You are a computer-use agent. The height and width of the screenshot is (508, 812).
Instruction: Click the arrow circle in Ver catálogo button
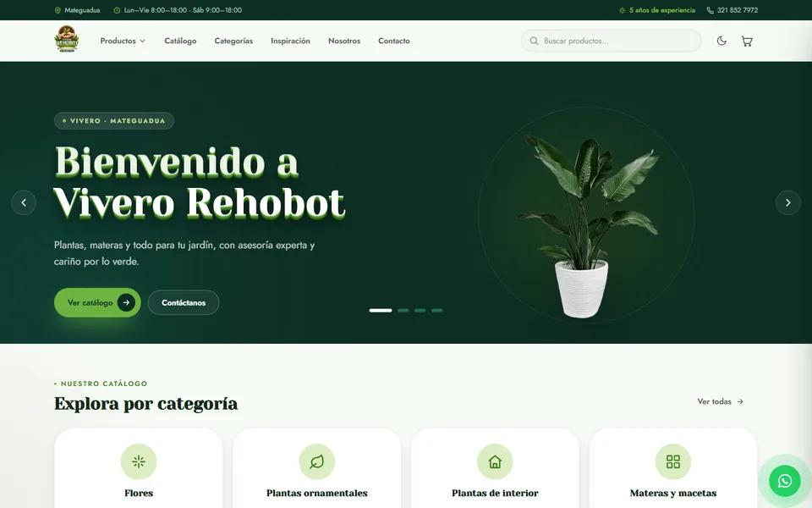tap(126, 303)
